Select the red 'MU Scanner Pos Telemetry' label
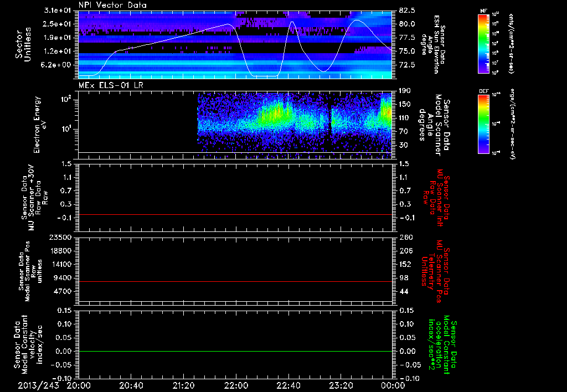 pyautogui.click(x=436, y=271)
